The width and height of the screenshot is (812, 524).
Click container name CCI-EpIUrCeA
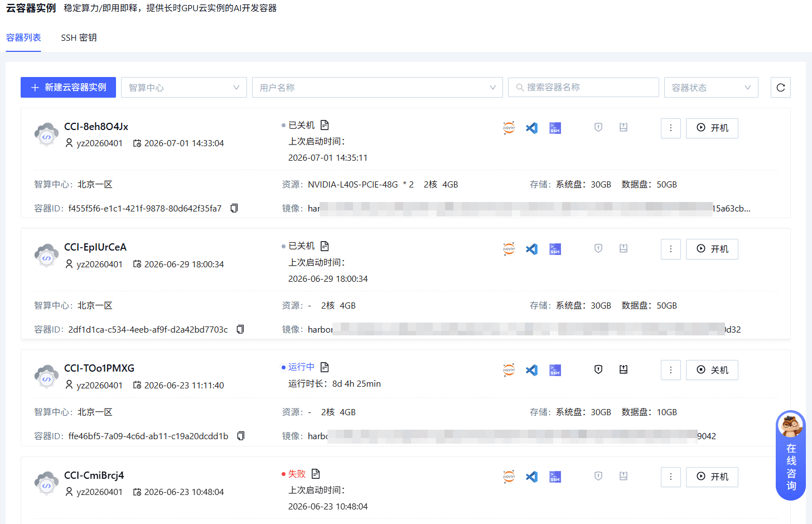pos(95,247)
